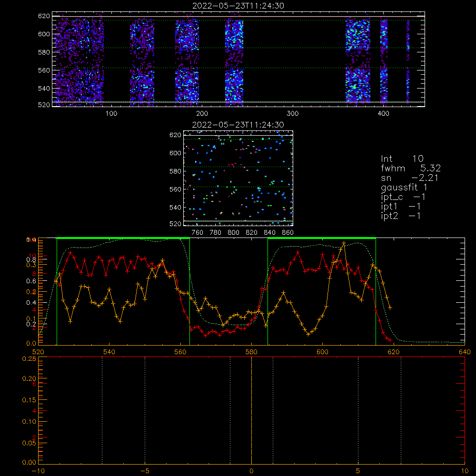Select the 'ipt1 -1' readout line

pos(401,207)
